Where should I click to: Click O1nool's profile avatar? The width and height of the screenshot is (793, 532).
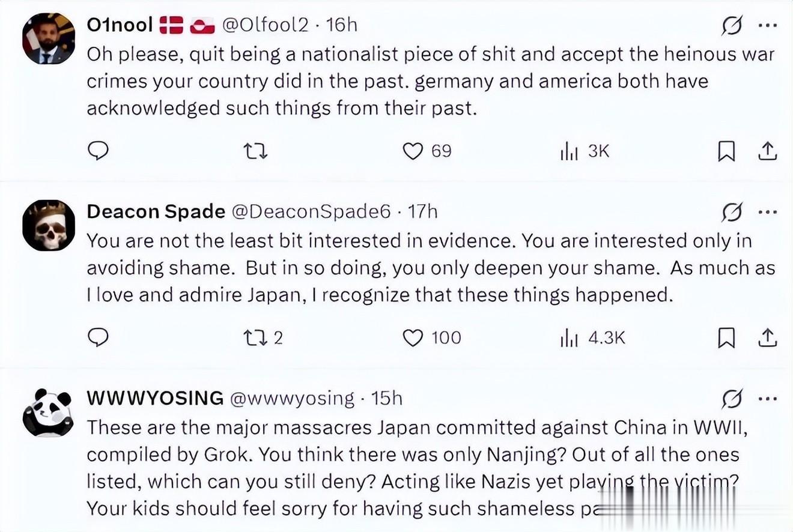click(49, 38)
